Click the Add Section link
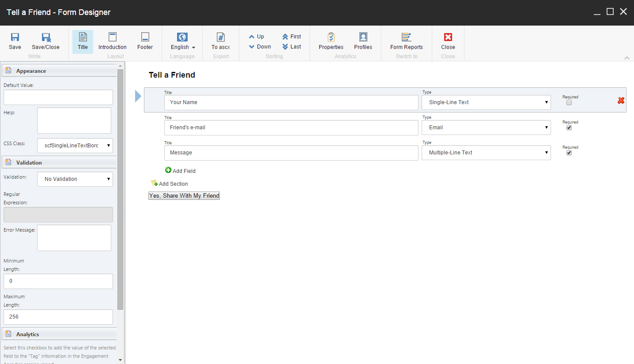Image resolution: width=634 pixels, height=364 pixels. (174, 184)
